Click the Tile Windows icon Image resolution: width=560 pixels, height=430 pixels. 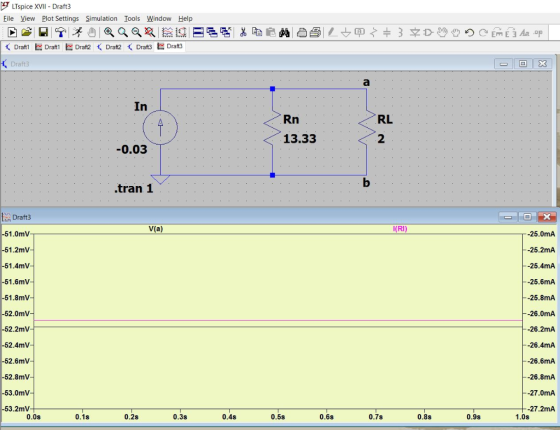point(198,32)
